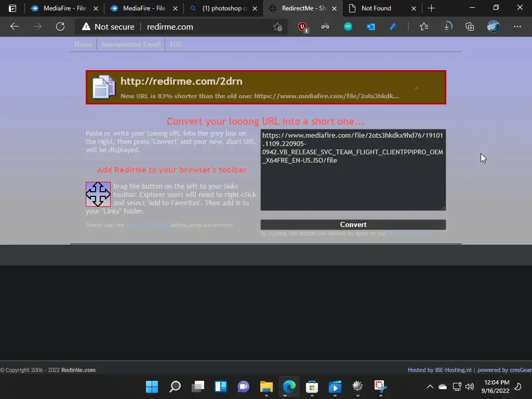This screenshot has height=399, width=532.
Task: Open the terms link beside 'Please read our'
Action: tap(147, 225)
